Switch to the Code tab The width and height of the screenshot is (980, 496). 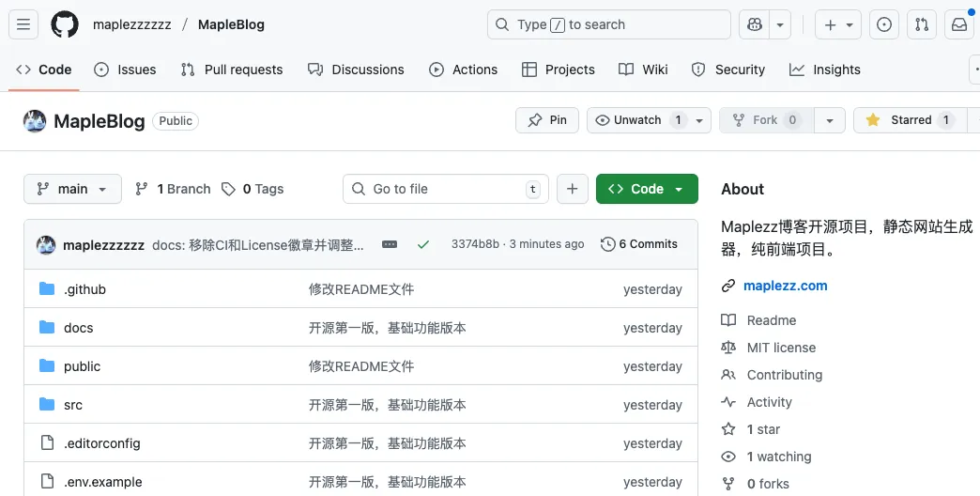44,70
